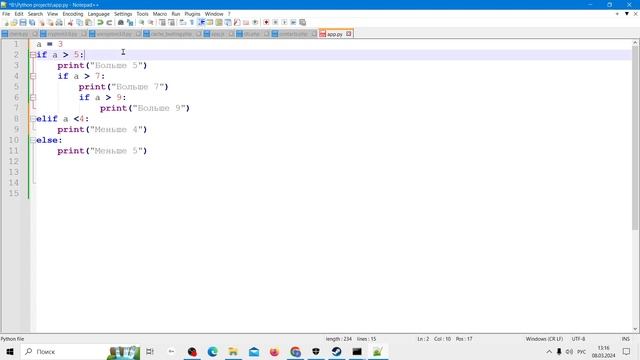Open the Plugins menu
The width and height of the screenshot is (640, 360).
(192, 14)
